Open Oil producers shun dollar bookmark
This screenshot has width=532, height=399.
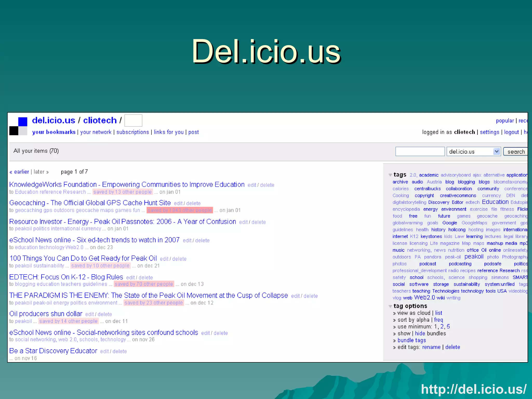tap(46, 314)
